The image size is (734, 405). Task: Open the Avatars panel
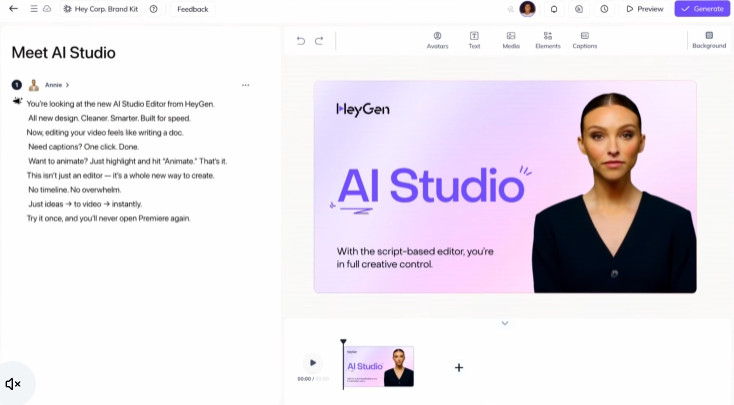tap(437, 40)
